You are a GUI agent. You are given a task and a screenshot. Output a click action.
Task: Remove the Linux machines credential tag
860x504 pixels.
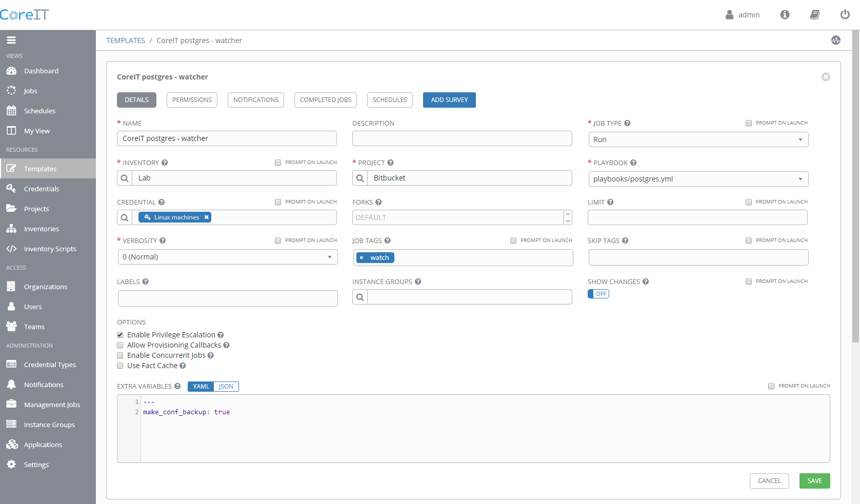point(207,217)
